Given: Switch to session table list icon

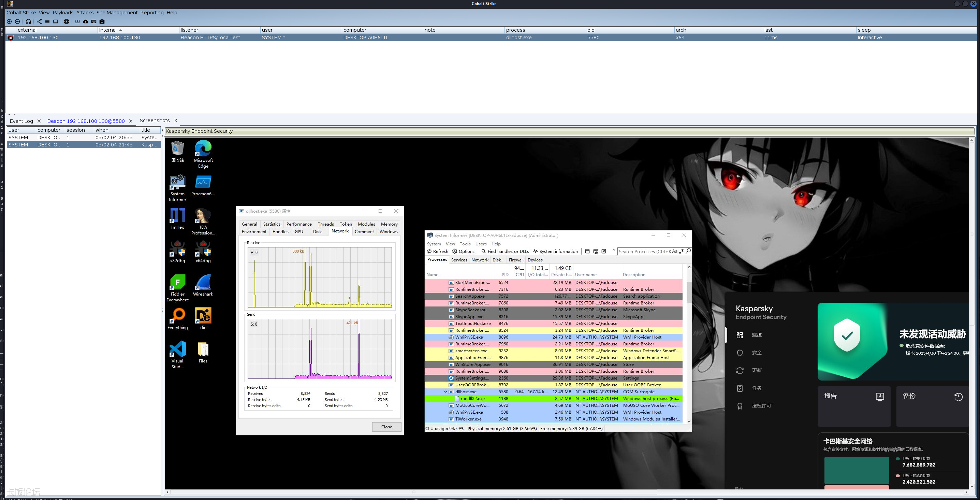Looking at the screenshot, I should point(47,22).
